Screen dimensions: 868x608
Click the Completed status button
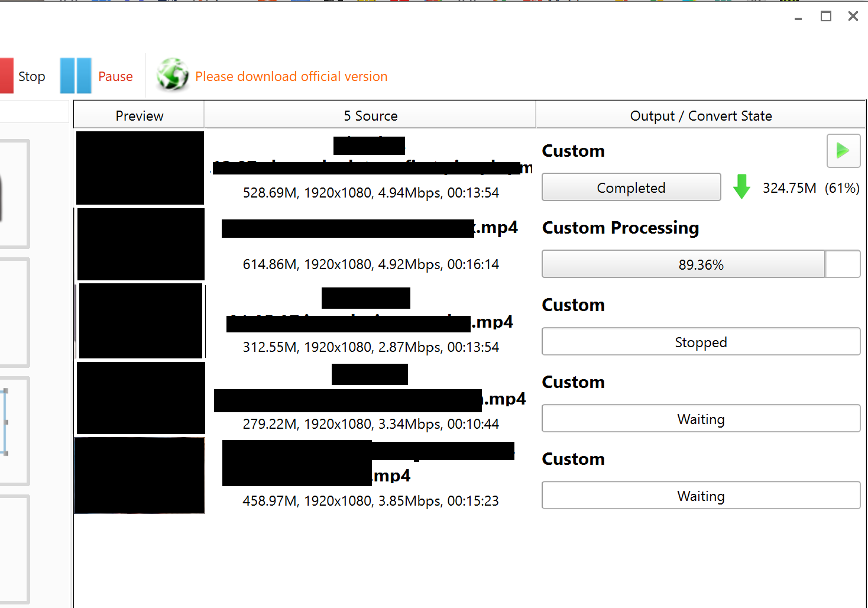click(x=631, y=187)
